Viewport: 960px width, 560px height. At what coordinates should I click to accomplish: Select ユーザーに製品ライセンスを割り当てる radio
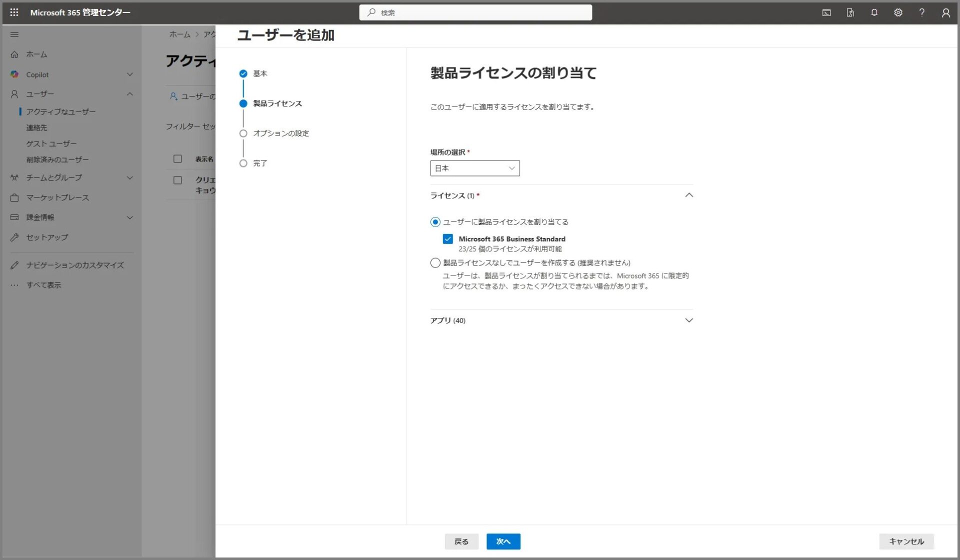pyautogui.click(x=435, y=222)
